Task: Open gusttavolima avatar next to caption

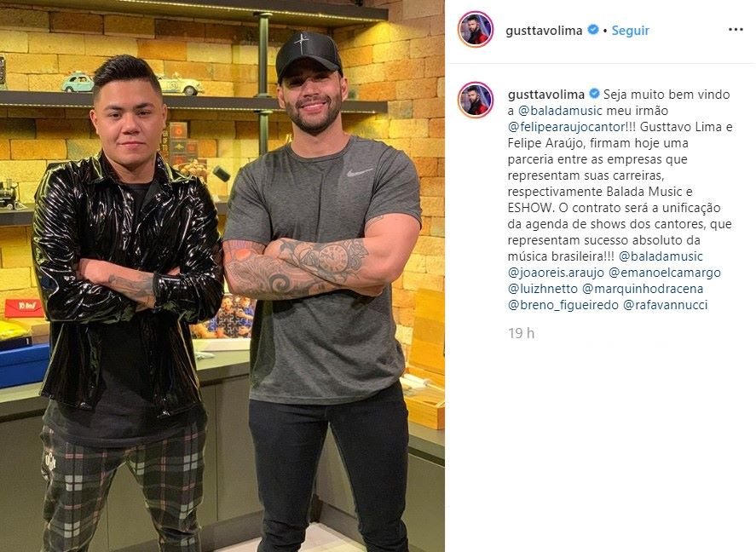Action: click(476, 100)
